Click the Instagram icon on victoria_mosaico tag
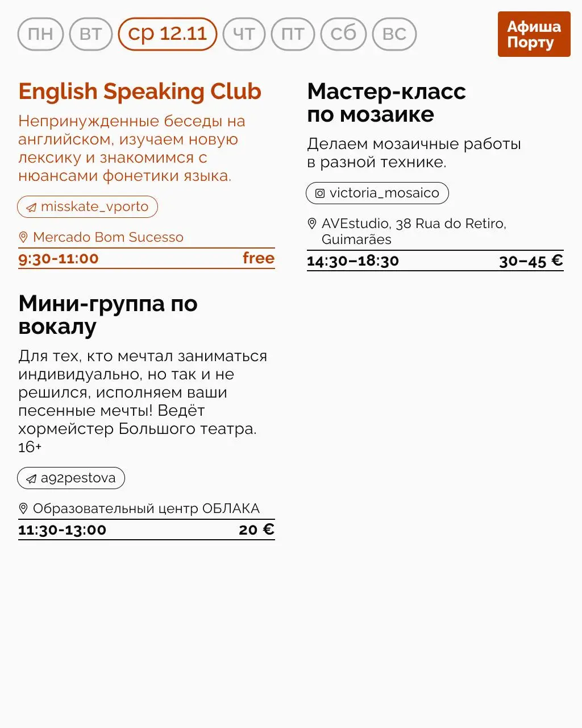 pos(320,193)
